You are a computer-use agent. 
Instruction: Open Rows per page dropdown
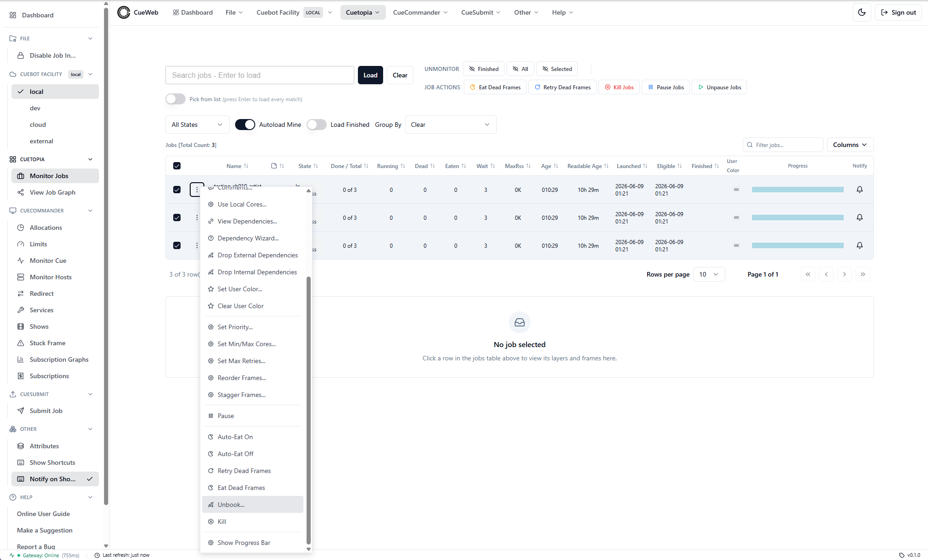pyautogui.click(x=709, y=274)
